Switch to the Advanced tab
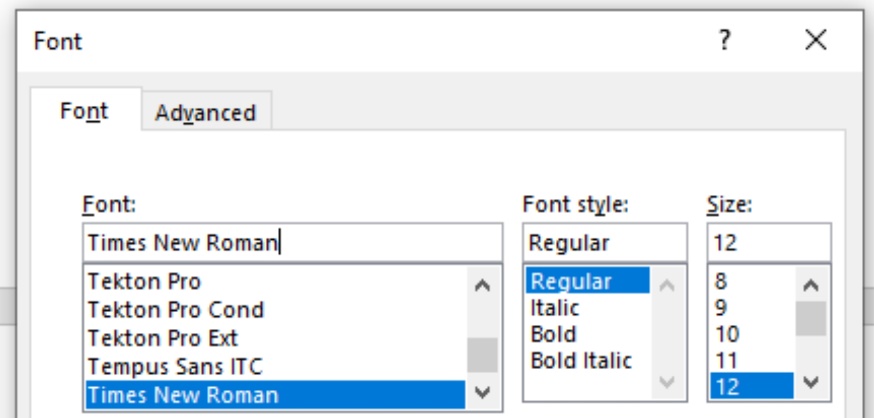 coord(206,113)
